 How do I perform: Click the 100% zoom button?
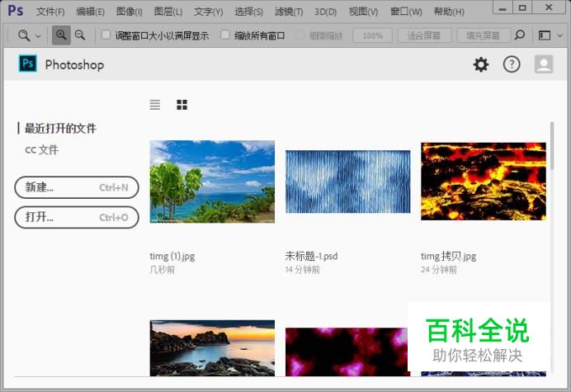tap(372, 35)
